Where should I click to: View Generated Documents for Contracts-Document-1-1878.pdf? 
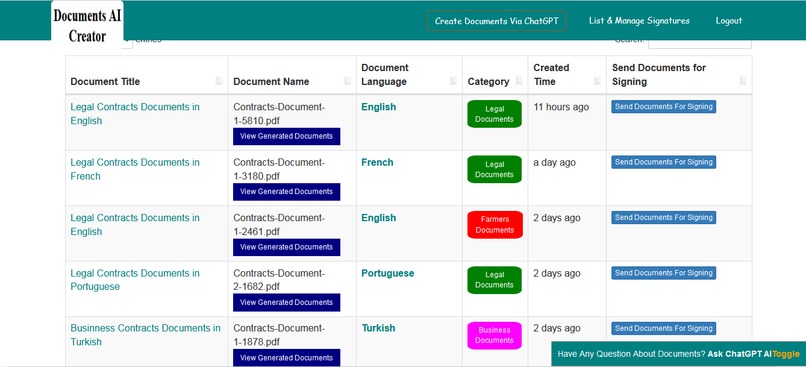(x=286, y=358)
